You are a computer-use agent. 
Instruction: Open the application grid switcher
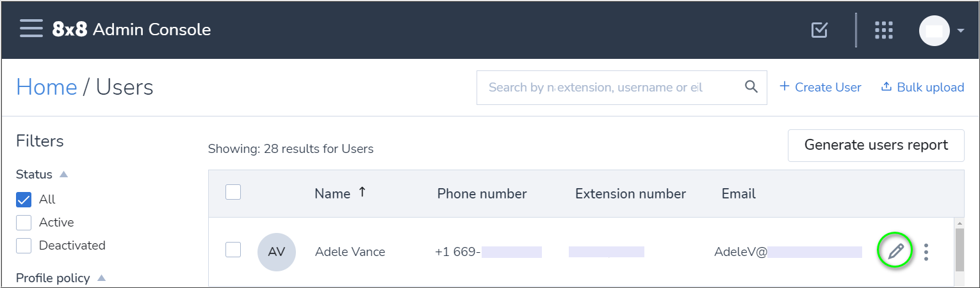(884, 30)
